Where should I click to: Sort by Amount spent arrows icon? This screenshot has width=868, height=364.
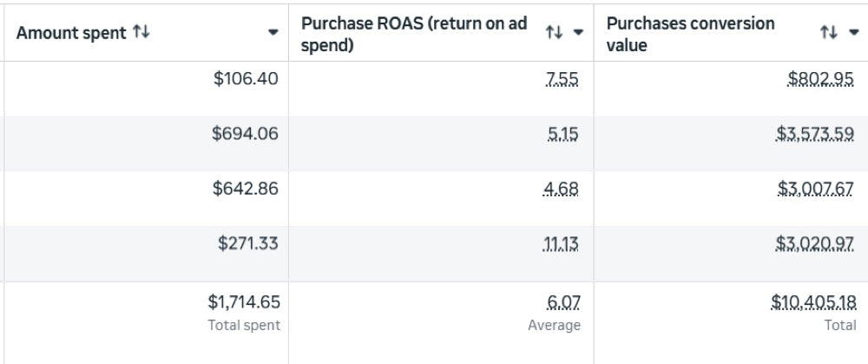pos(141,32)
